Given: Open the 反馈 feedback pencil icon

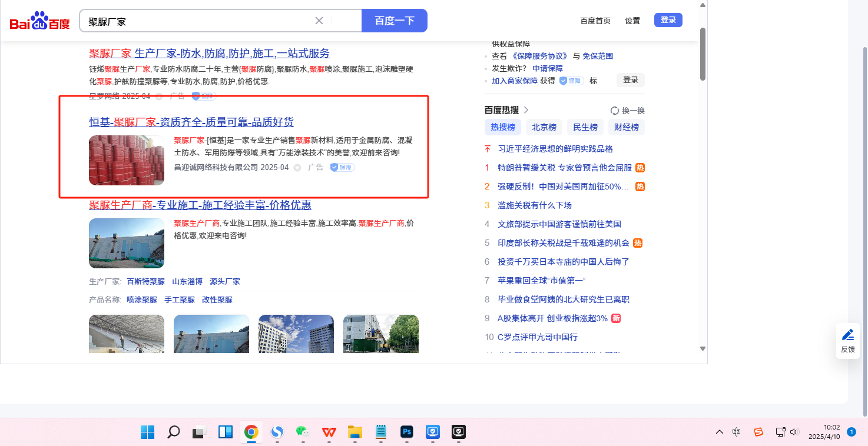Looking at the screenshot, I should [x=847, y=335].
